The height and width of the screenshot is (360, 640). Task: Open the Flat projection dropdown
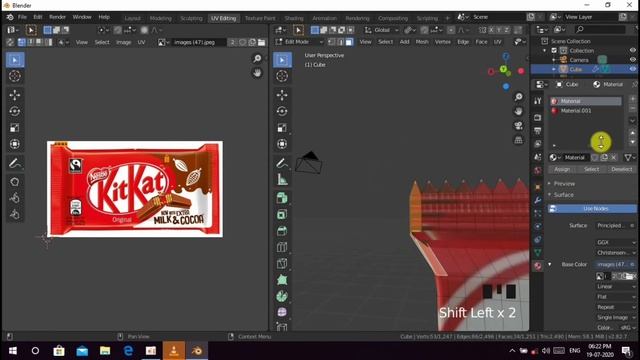click(616, 297)
